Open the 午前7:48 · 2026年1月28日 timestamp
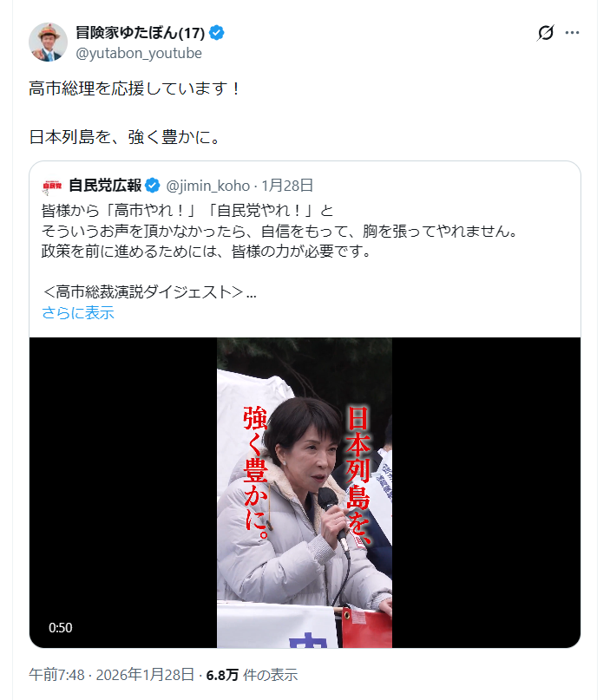The height and width of the screenshot is (700, 610). pos(112,675)
